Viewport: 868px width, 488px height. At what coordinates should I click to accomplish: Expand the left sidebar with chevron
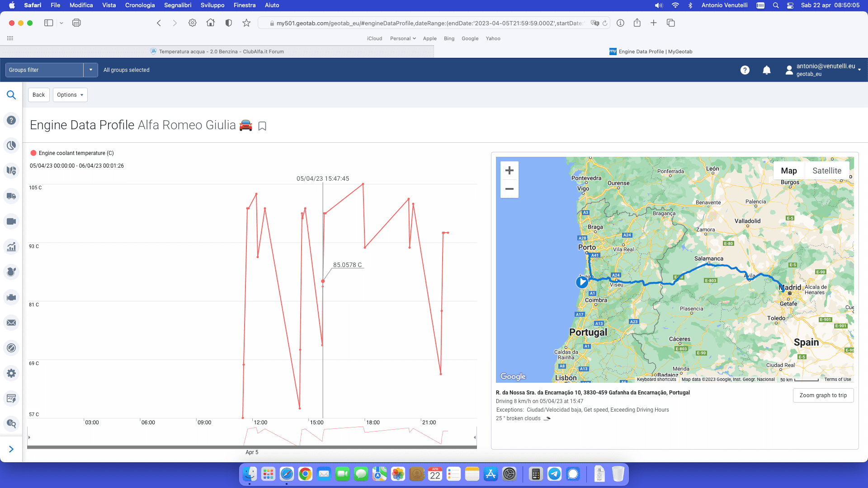11,449
